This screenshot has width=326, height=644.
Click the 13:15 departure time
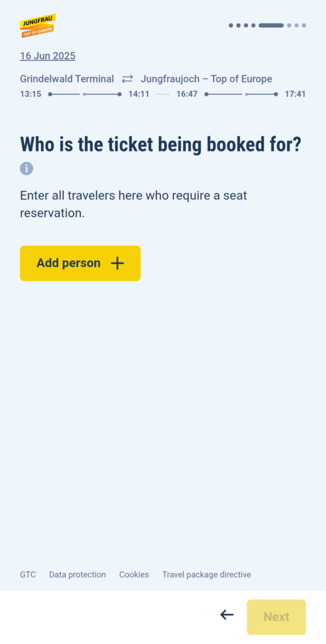(31, 94)
